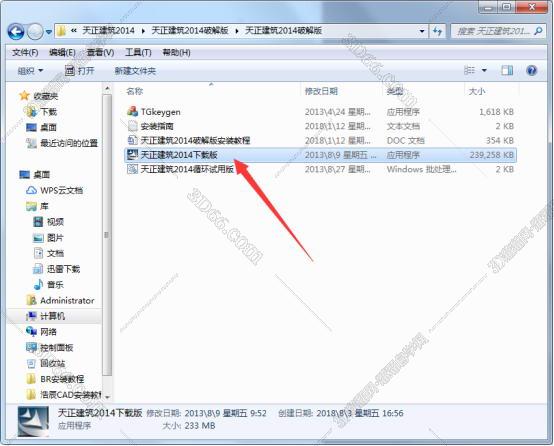
Task: Open the 帮助(H) menu
Action: click(x=176, y=53)
